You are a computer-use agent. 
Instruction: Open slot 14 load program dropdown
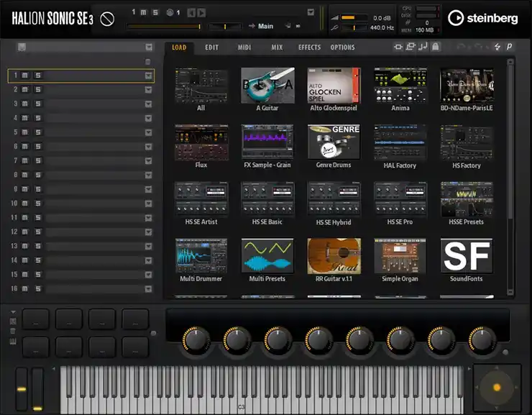(x=149, y=260)
